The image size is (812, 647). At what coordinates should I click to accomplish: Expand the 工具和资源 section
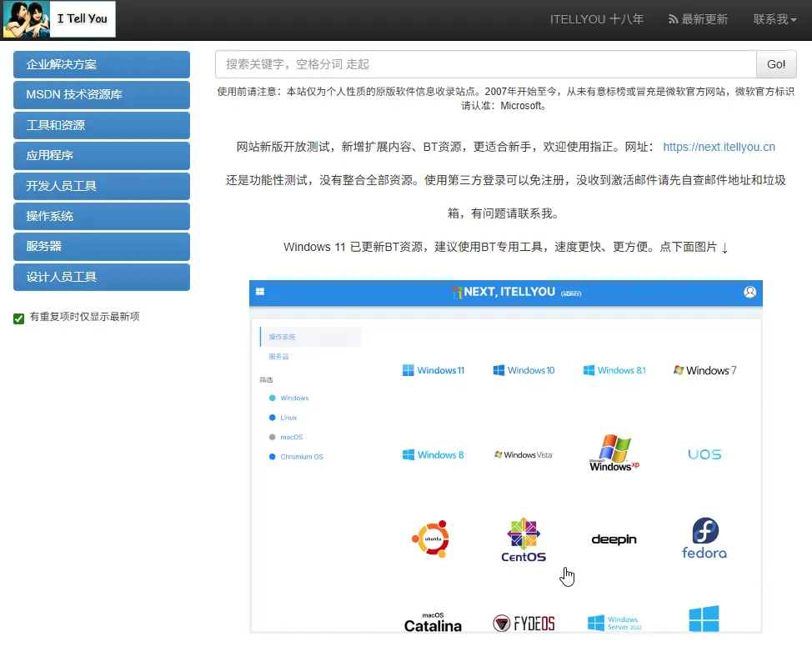(102, 125)
